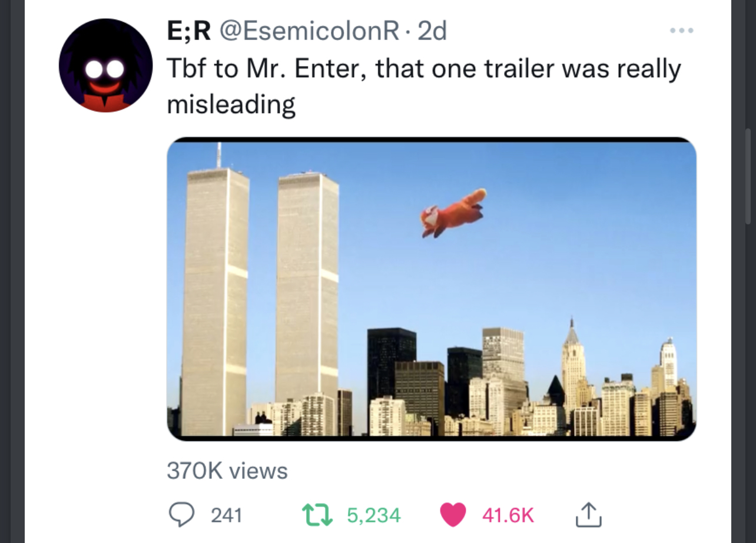Screen dimensions: 756x543
Task: Click the word misleading in the tweet
Action: point(231,105)
